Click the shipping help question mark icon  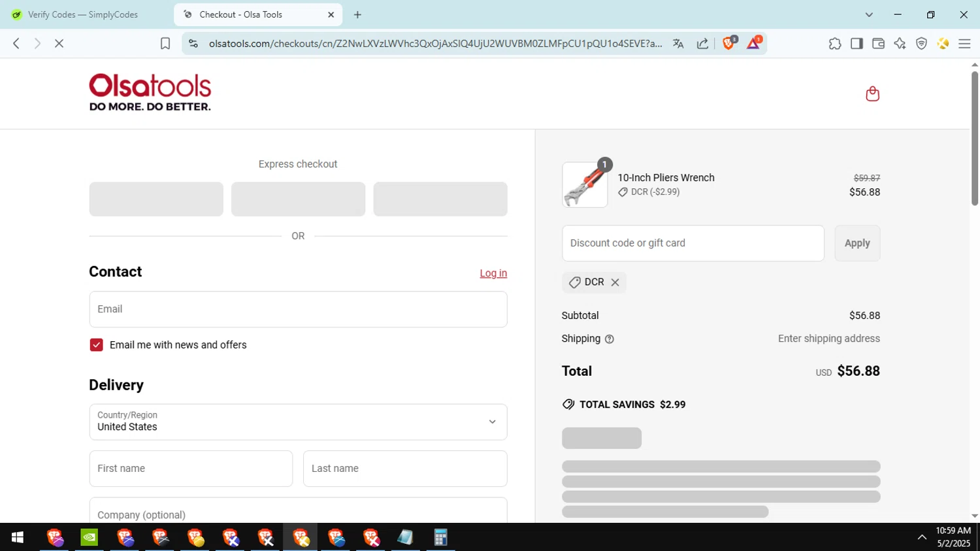point(610,339)
